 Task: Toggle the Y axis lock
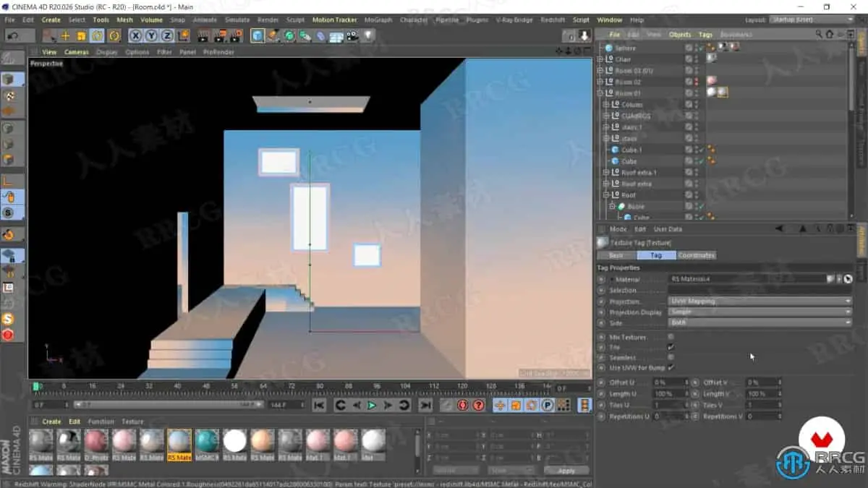[151, 35]
